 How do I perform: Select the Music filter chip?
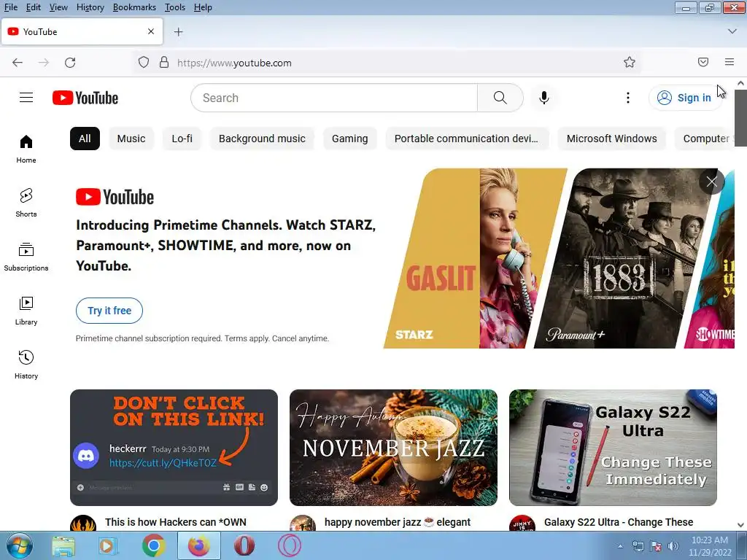131,139
